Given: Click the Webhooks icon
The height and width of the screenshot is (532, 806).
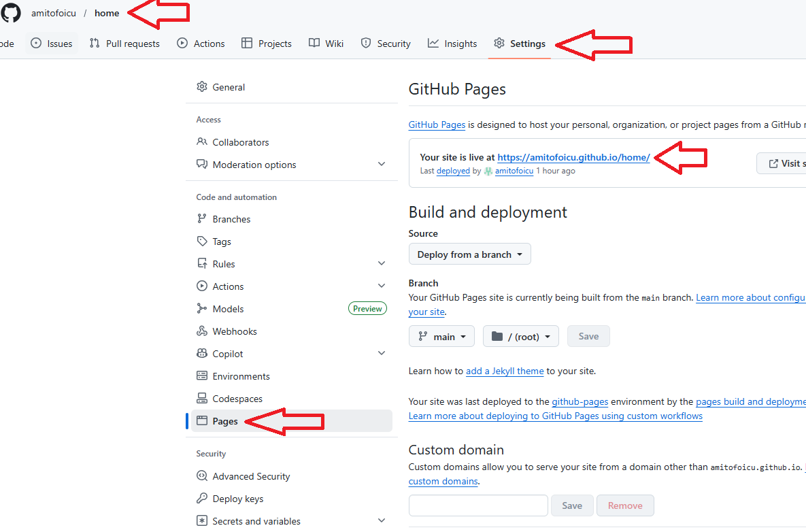Looking at the screenshot, I should [202, 331].
